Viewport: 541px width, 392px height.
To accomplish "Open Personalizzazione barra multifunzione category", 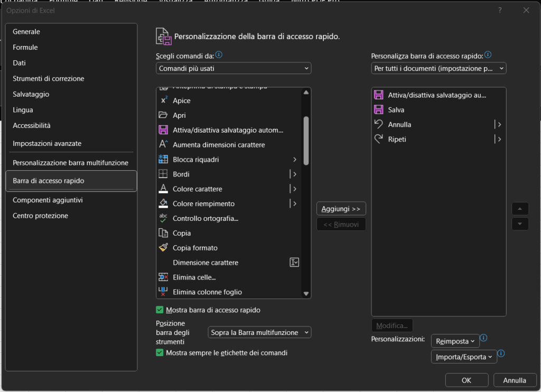I will [70, 163].
